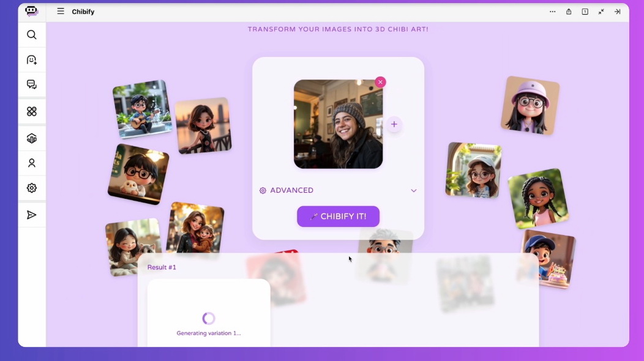Click the Transform Your Images heading

tap(338, 29)
